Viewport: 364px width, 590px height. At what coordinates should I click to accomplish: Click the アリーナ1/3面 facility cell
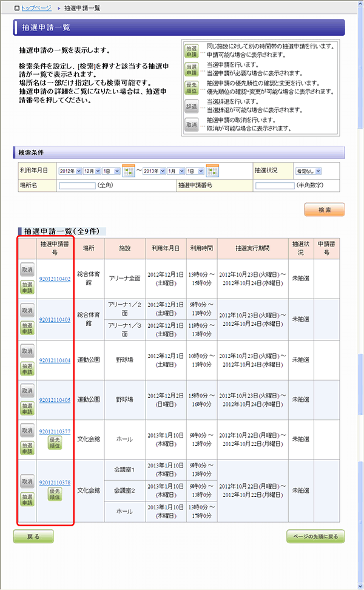tap(125, 330)
